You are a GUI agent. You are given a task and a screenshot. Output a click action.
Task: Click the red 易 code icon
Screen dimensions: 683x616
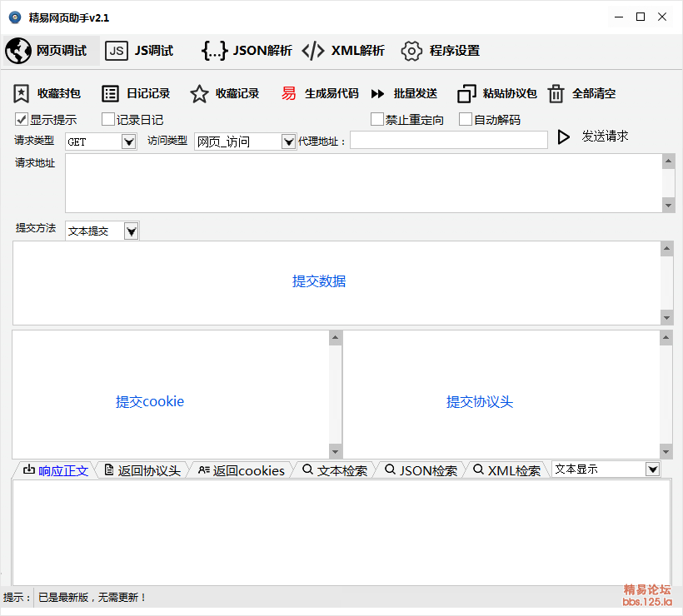click(x=288, y=93)
